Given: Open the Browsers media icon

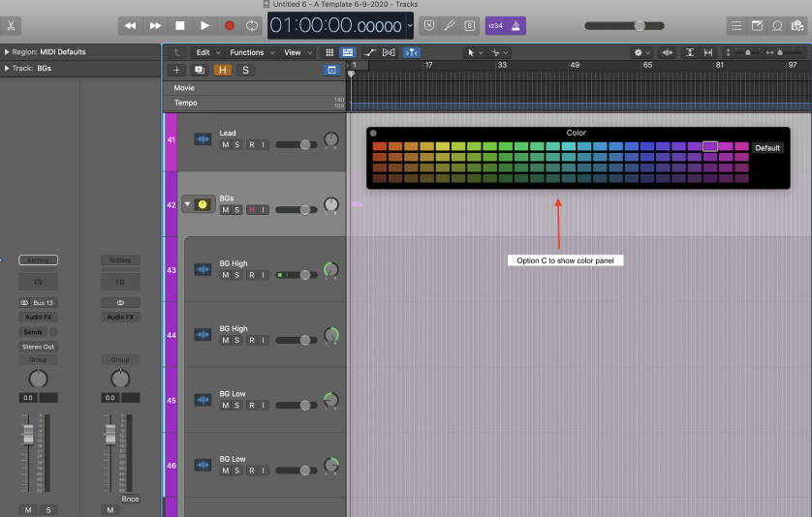Looking at the screenshot, I should [x=797, y=25].
